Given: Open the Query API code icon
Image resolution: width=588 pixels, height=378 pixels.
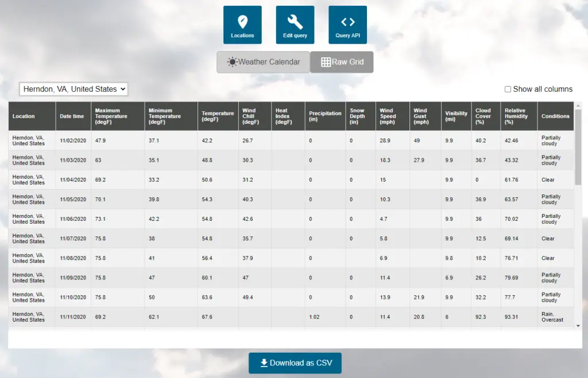Looking at the screenshot, I should point(347,22).
